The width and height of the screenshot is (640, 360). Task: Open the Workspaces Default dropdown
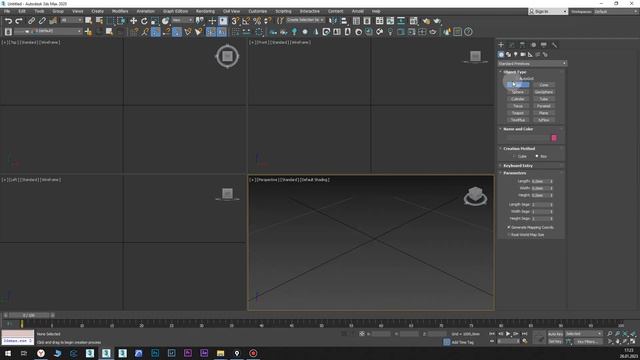point(616,11)
